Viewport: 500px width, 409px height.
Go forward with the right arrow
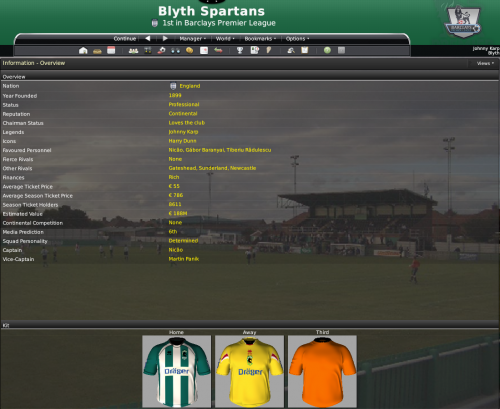(x=165, y=38)
